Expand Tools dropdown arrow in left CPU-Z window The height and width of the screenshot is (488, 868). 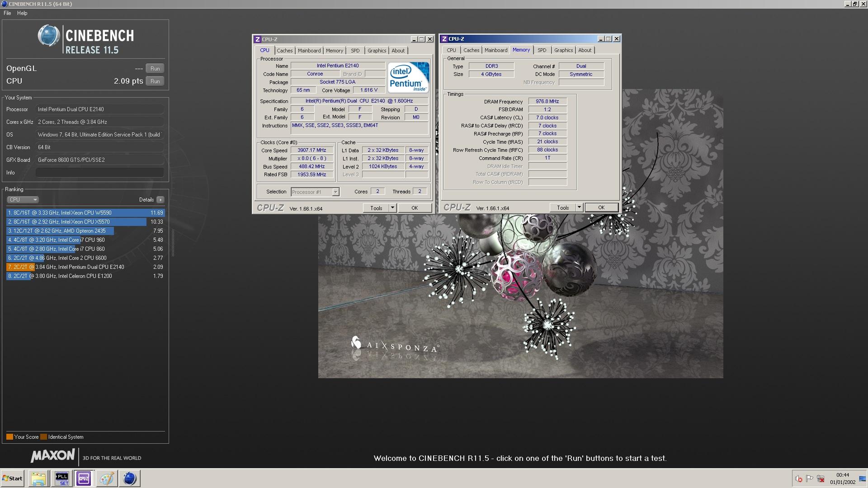(x=392, y=208)
